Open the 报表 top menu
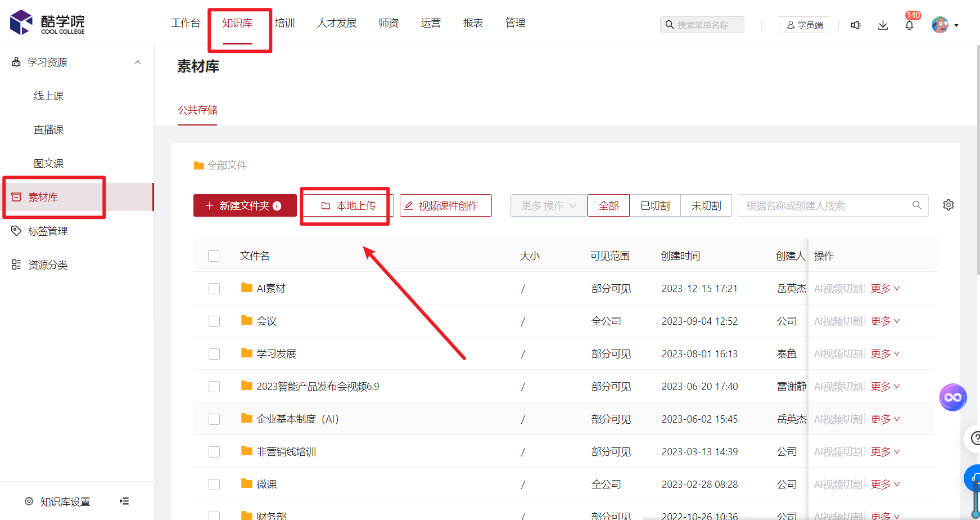 (473, 23)
